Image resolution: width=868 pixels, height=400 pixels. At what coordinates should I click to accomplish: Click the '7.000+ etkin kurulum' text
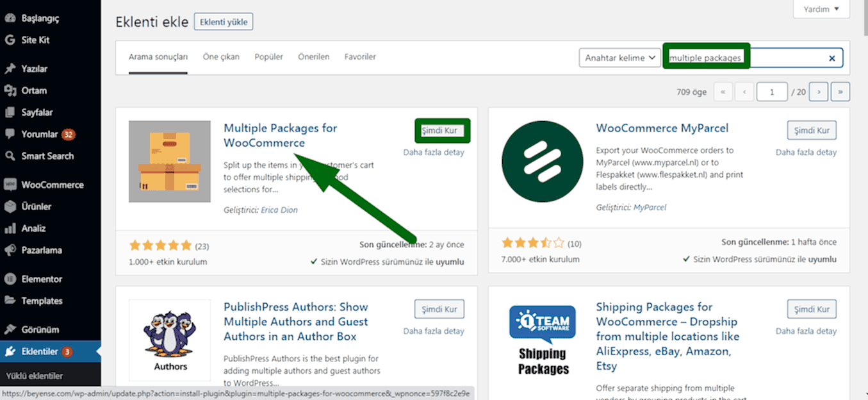pyautogui.click(x=541, y=259)
